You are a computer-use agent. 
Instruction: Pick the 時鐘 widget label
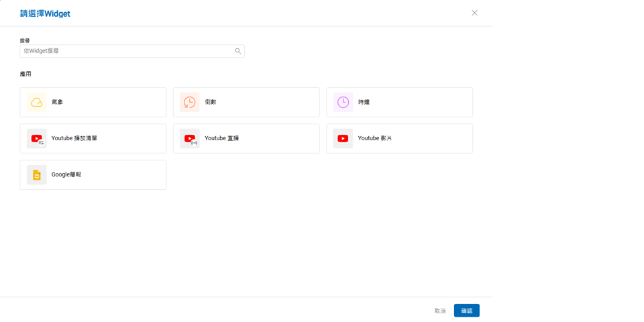[x=364, y=103]
